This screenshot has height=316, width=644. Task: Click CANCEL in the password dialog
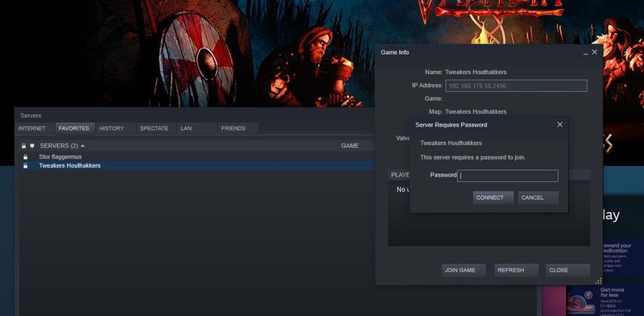pyautogui.click(x=538, y=197)
